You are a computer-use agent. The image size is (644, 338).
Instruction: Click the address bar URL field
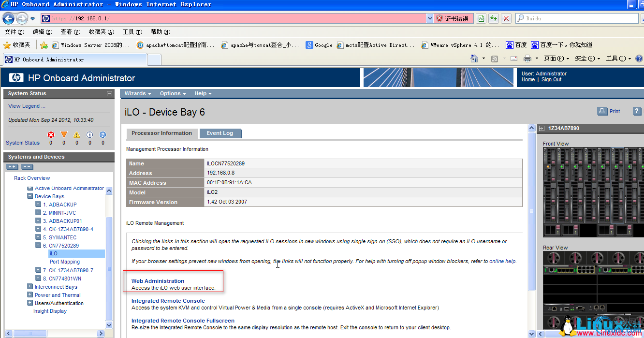tap(232, 18)
